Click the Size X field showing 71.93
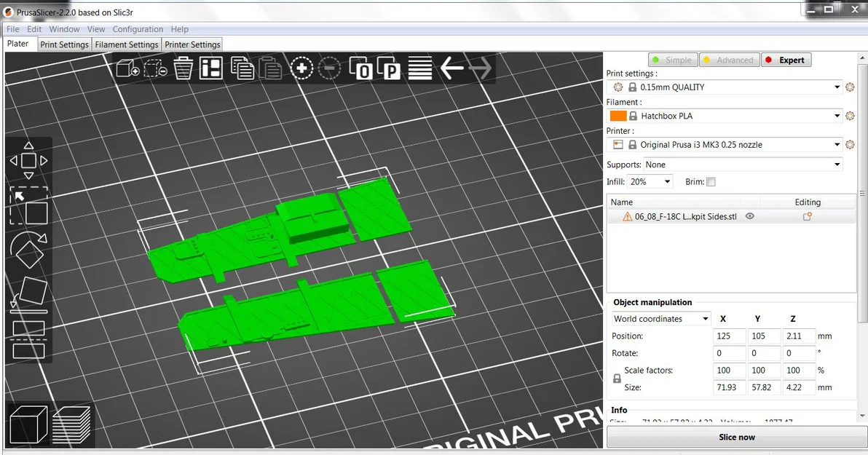Viewport: 868px width, 455px height. click(729, 387)
